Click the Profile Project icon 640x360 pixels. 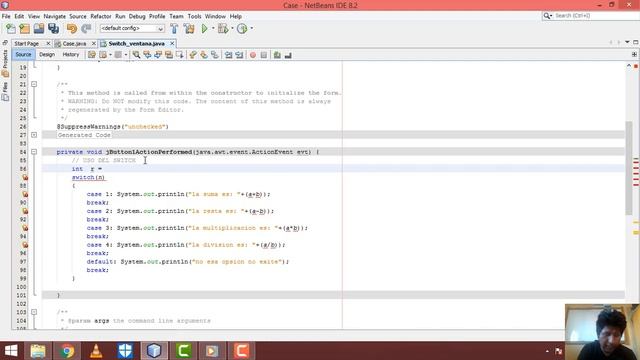242,29
